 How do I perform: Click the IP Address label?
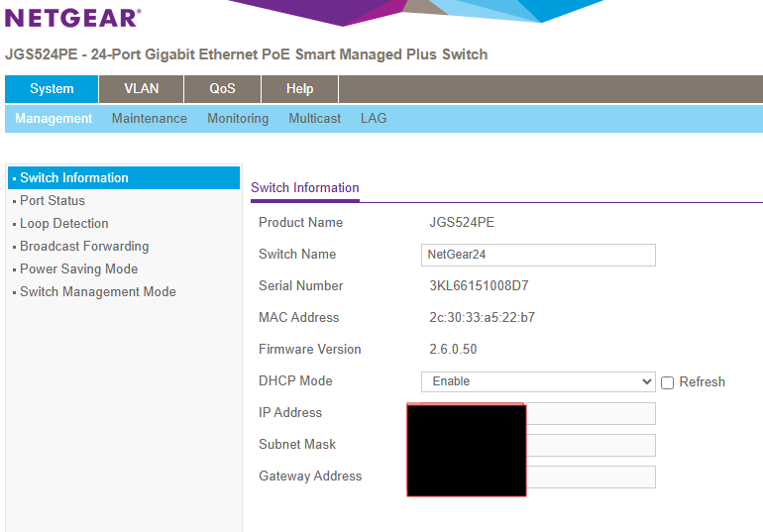[290, 413]
